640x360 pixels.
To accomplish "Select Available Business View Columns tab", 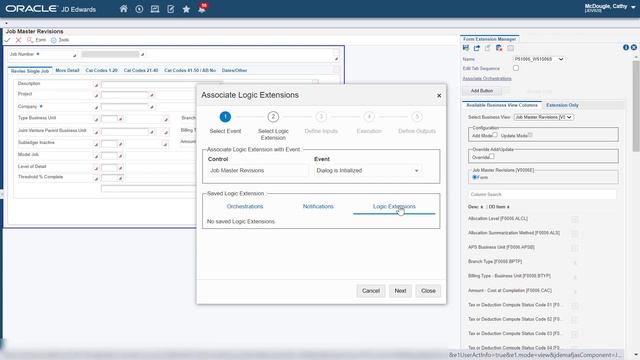I will [x=502, y=105].
